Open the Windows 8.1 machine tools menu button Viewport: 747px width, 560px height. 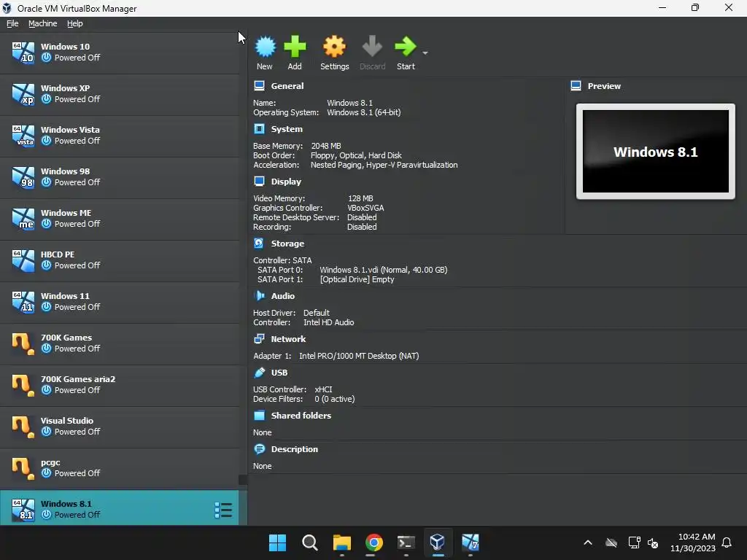click(x=223, y=510)
